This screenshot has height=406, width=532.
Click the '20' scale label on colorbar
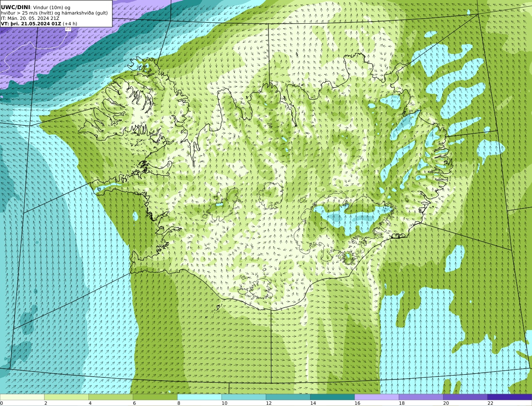tap(446, 403)
